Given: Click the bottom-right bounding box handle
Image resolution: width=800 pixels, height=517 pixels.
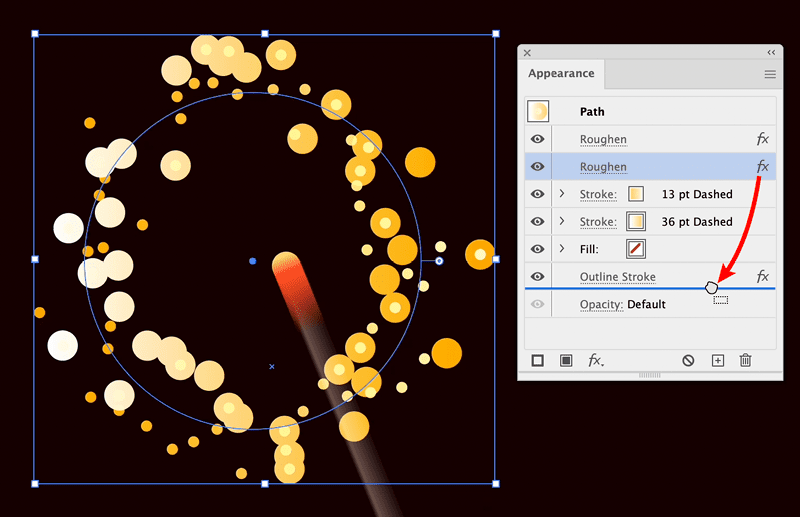Looking at the screenshot, I should tap(495, 484).
